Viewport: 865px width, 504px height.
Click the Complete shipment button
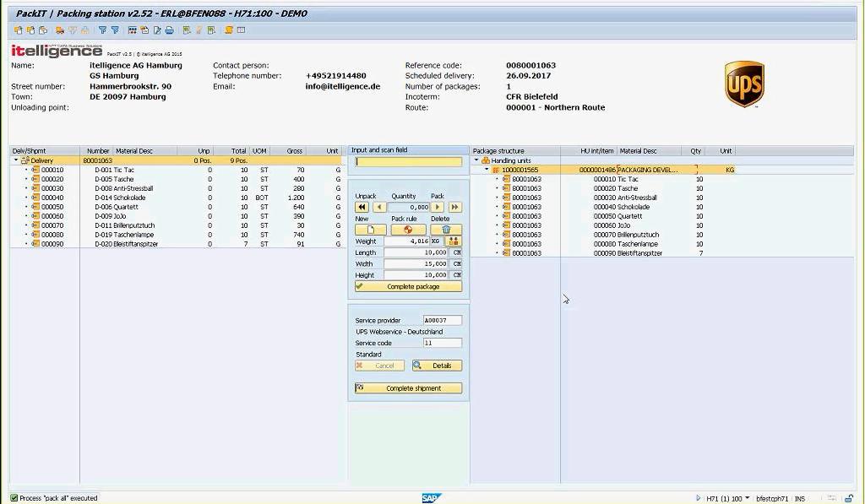click(x=408, y=388)
